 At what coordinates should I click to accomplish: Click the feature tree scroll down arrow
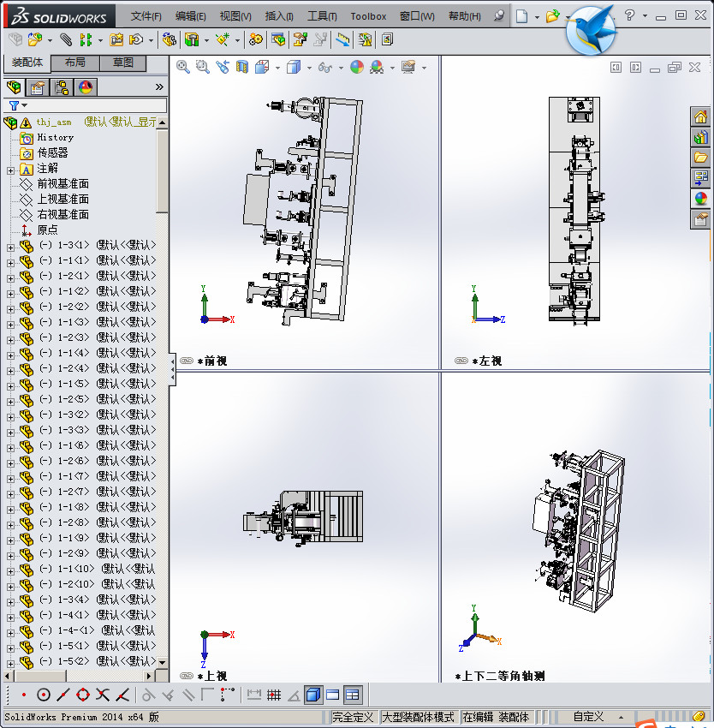tap(162, 662)
